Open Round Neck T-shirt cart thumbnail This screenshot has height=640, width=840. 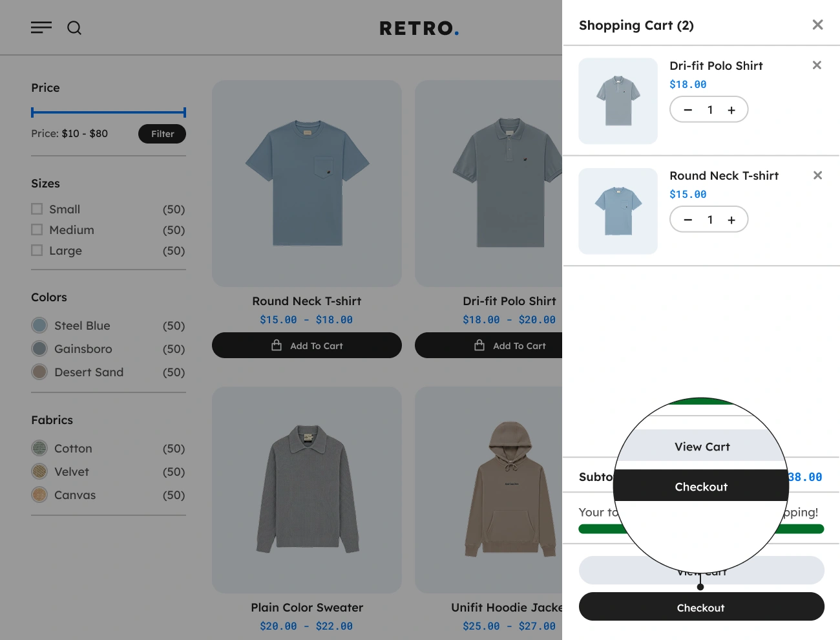point(618,211)
